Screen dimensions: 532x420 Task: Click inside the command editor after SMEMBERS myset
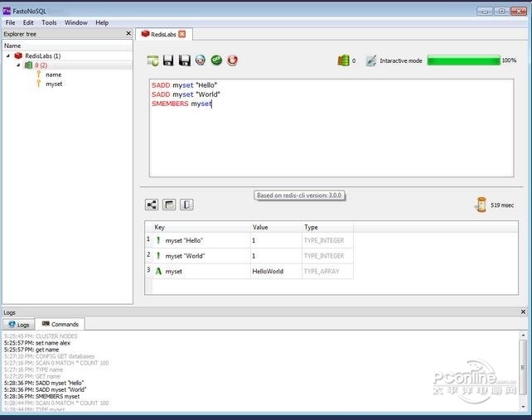coord(214,104)
